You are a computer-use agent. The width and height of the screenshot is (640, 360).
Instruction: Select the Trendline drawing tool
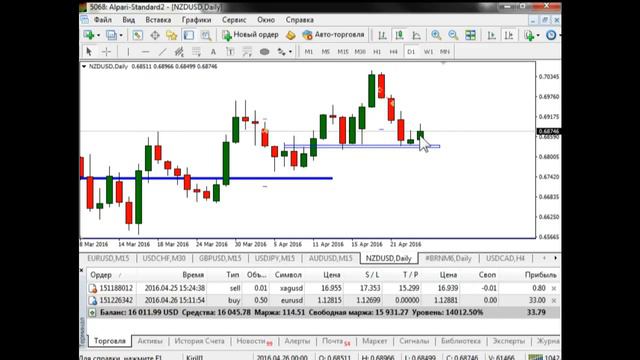pos(162,52)
